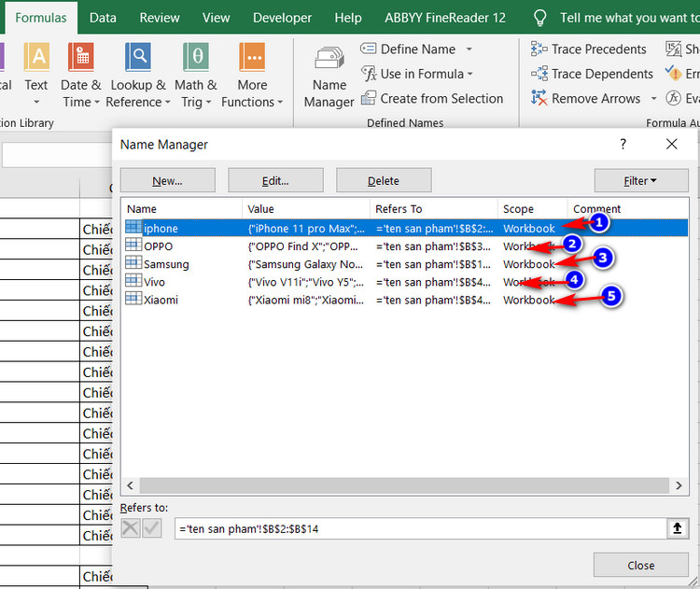Screen dimensions: 700x589
Task: Sort by the Comment column header
Action: (627, 209)
